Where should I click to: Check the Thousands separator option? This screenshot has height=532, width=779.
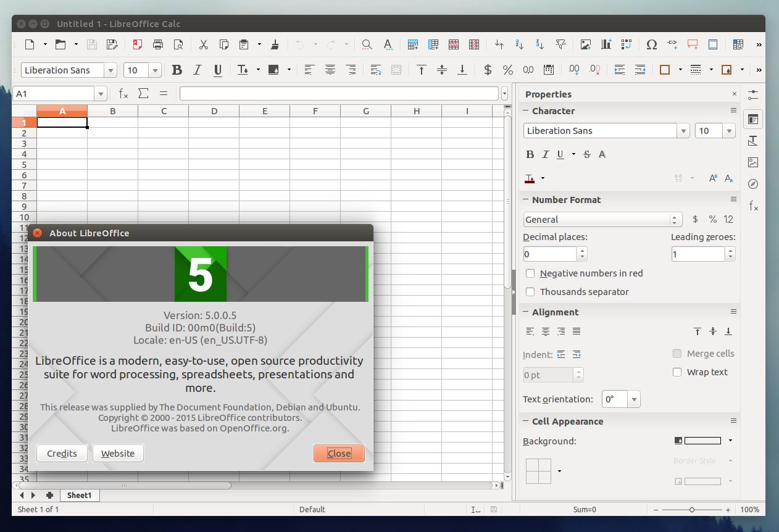(530, 291)
